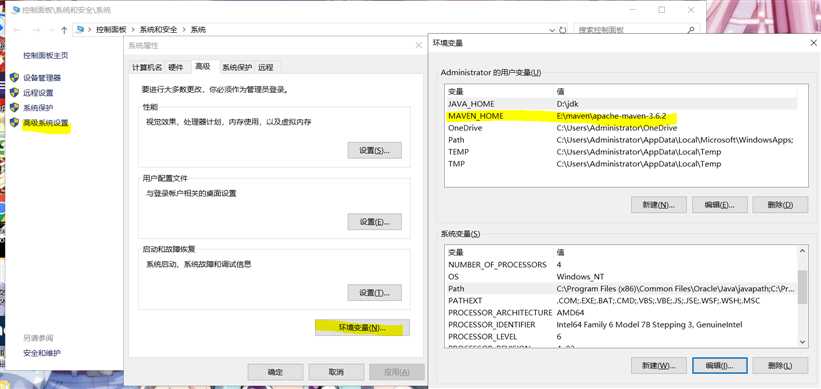Select the TEMP user variable row
Viewport: 821px width, 389px height.
click(x=621, y=152)
